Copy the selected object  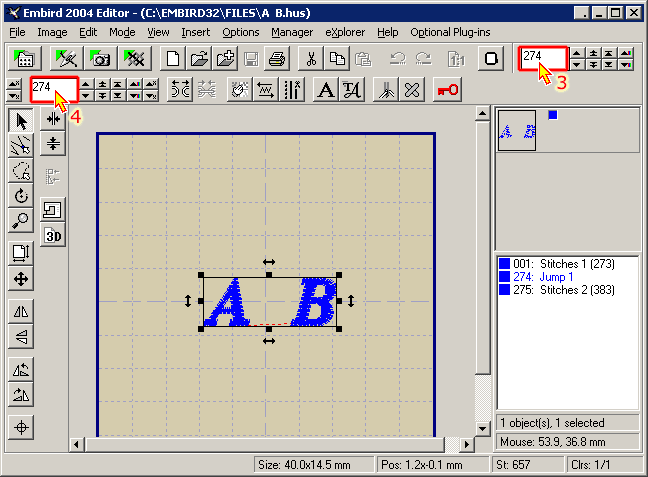click(337, 58)
